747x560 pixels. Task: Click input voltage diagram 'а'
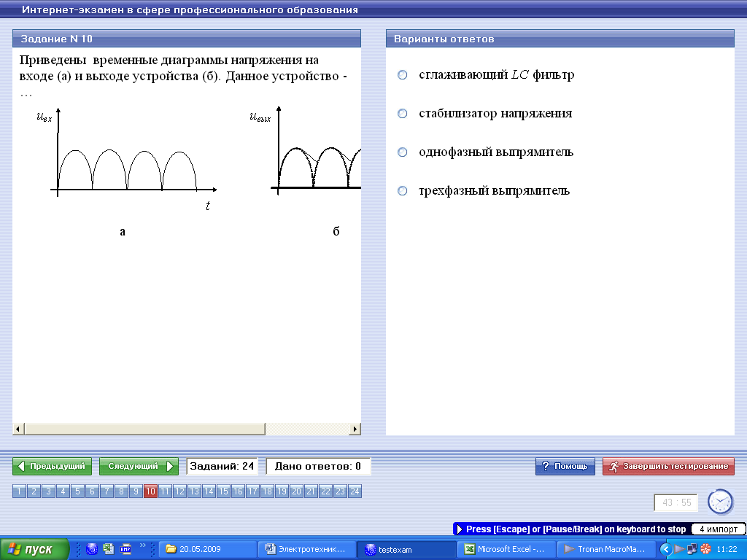128,160
